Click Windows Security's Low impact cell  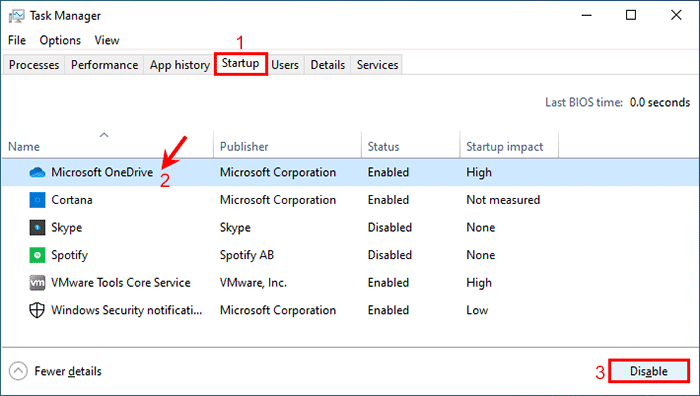[x=477, y=310]
